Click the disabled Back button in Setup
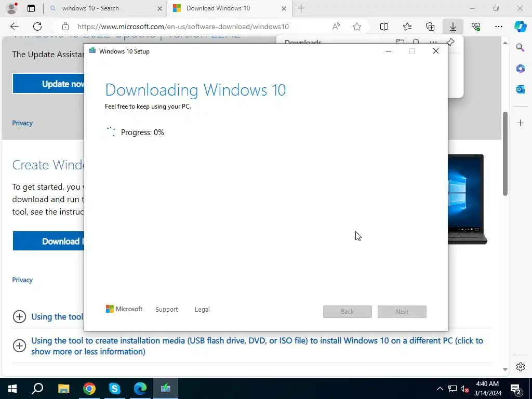This screenshot has height=399, width=532. (x=348, y=312)
